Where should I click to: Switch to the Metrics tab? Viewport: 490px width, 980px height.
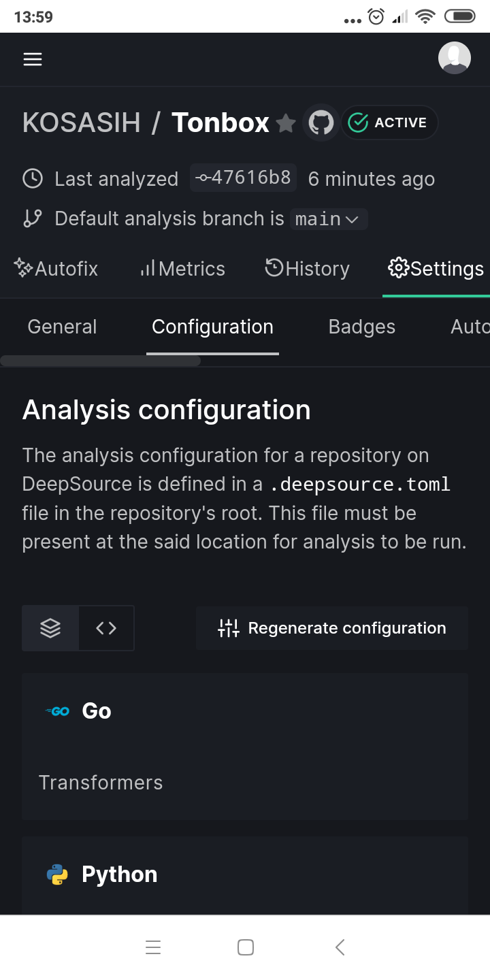pos(182,269)
